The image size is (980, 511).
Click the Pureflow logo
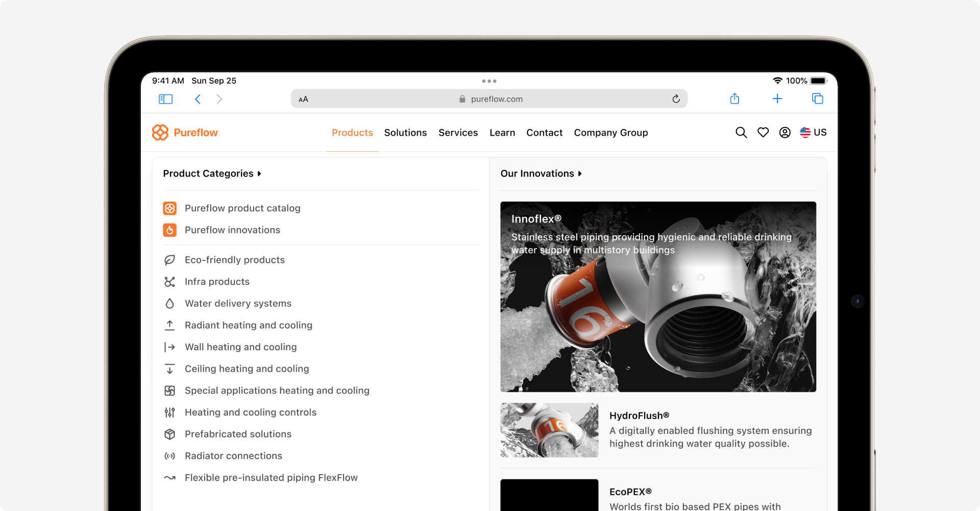coord(185,132)
